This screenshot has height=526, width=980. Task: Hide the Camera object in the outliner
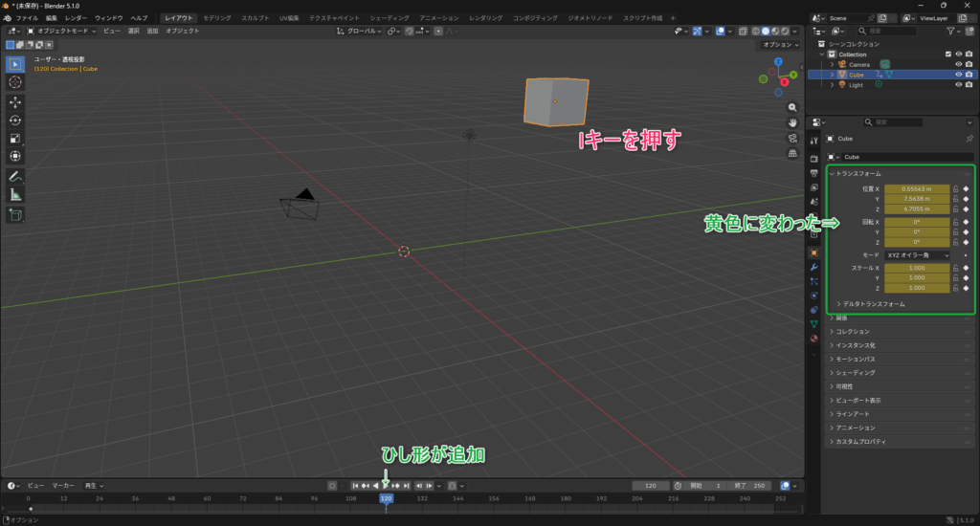958,64
